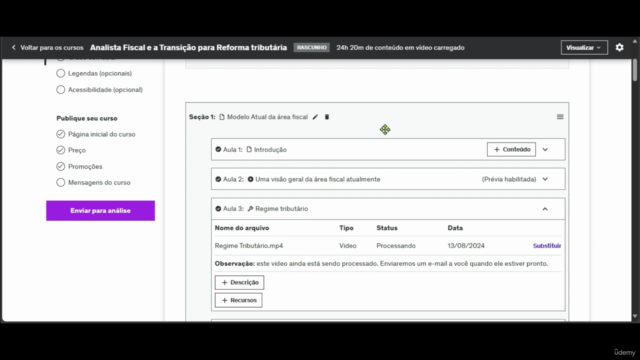Open the Visualizar dropdown
Screen dimensions: 640x360
[x=584, y=48]
